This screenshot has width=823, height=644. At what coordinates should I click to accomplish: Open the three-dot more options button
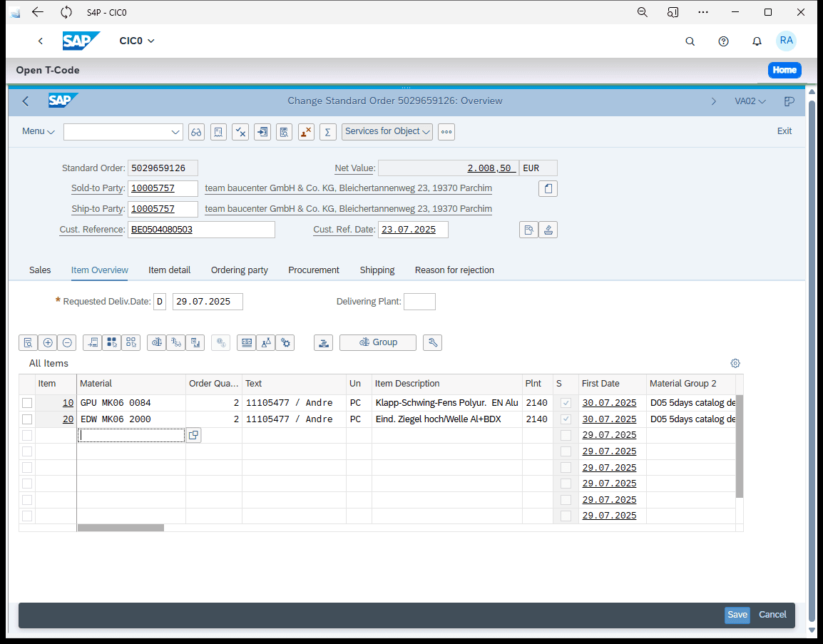tap(446, 132)
